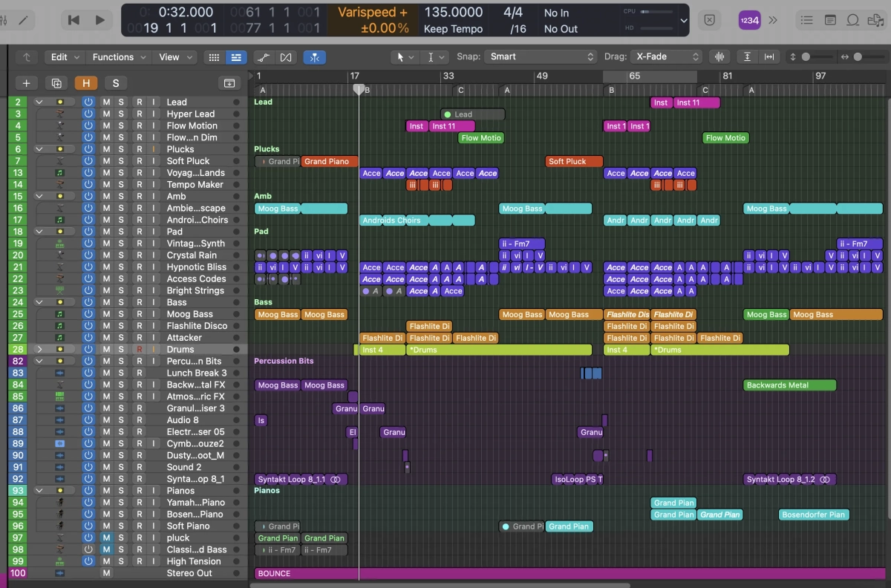The width and height of the screenshot is (891, 588).
Task: Solo the Moog Bass track
Action: point(121,315)
